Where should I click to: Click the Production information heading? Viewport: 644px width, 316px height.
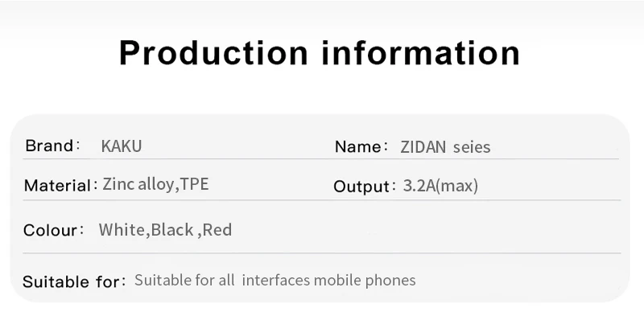[319, 53]
